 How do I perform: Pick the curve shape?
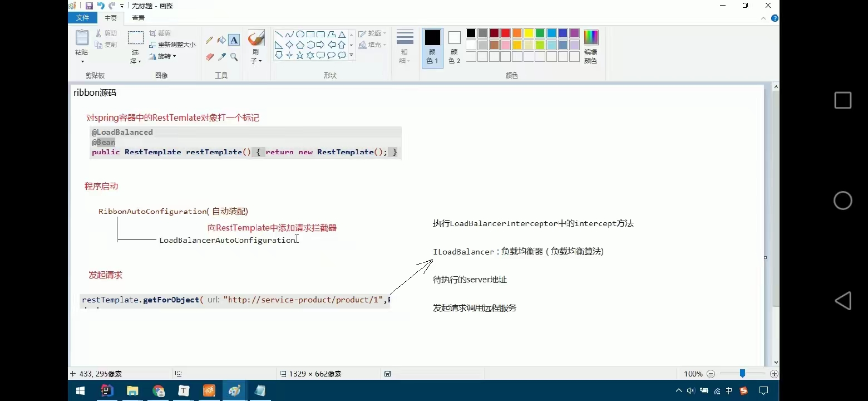click(x=289, y=35)
